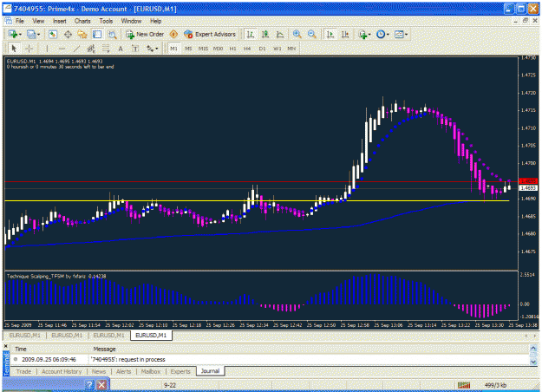
Task: Click the blue help question-mark icon
Action: 89,385
